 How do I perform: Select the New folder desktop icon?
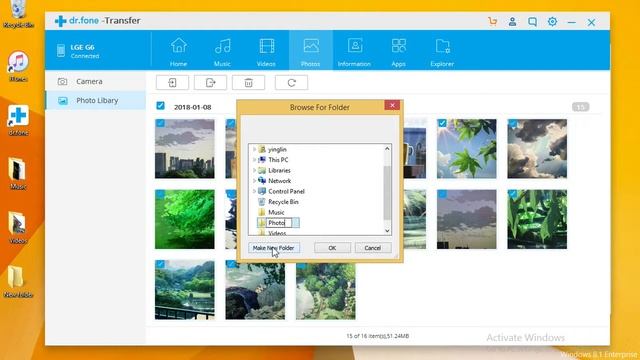pos(18,282)
